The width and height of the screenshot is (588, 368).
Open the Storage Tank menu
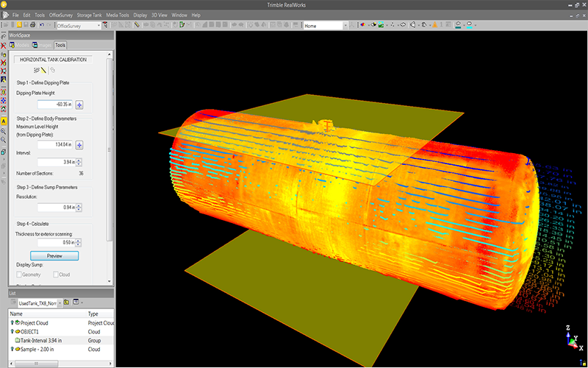click(89, 15)
